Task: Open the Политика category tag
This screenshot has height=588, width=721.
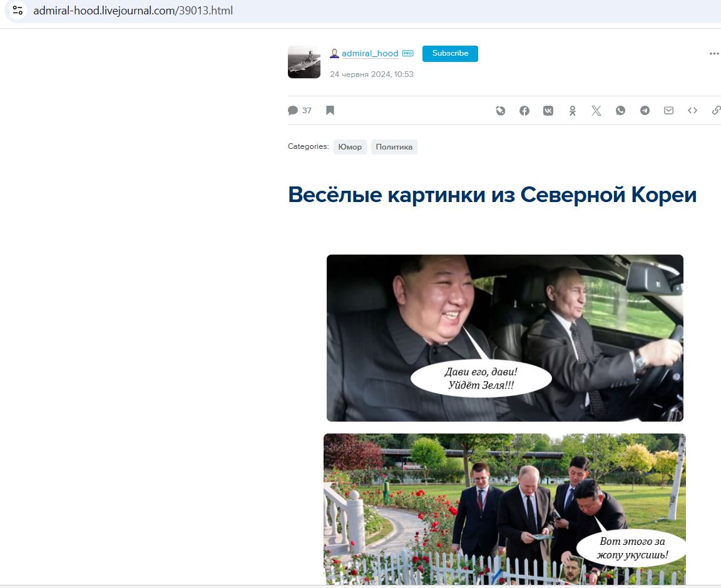Action: coord(394,147)
